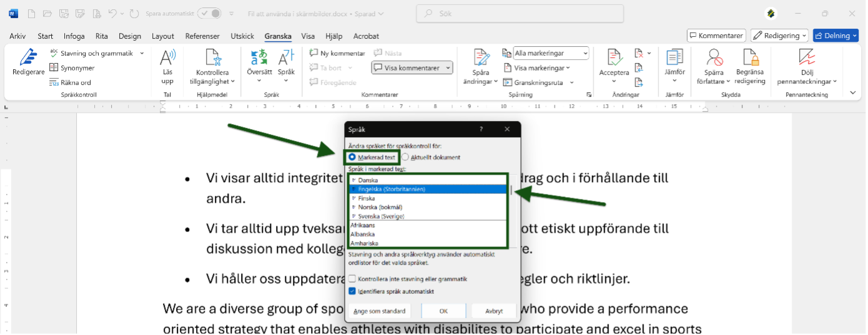Switch to the Design tab
Image resolution: width=868 pixels, height=335 pixels.
pos(130,36)
